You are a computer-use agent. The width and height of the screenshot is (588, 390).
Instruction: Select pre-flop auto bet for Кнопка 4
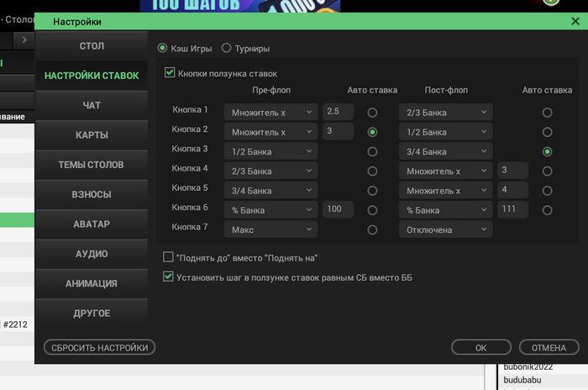coord(372,171)
